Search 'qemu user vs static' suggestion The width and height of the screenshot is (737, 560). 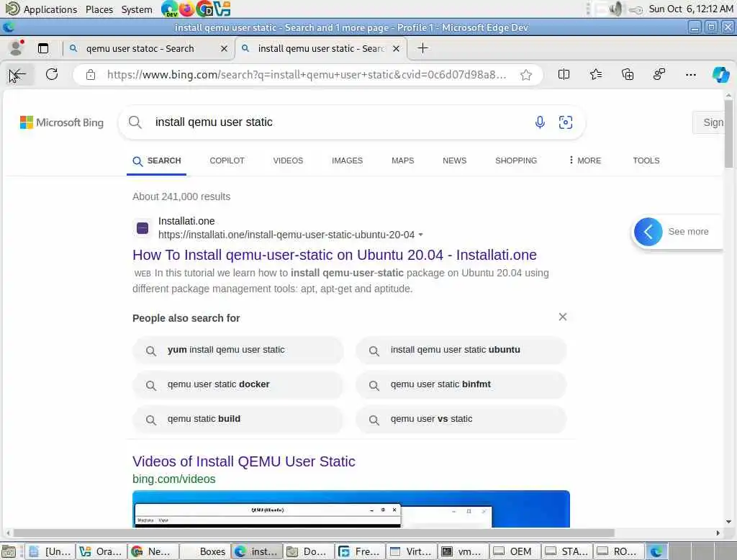pos(461,420)
